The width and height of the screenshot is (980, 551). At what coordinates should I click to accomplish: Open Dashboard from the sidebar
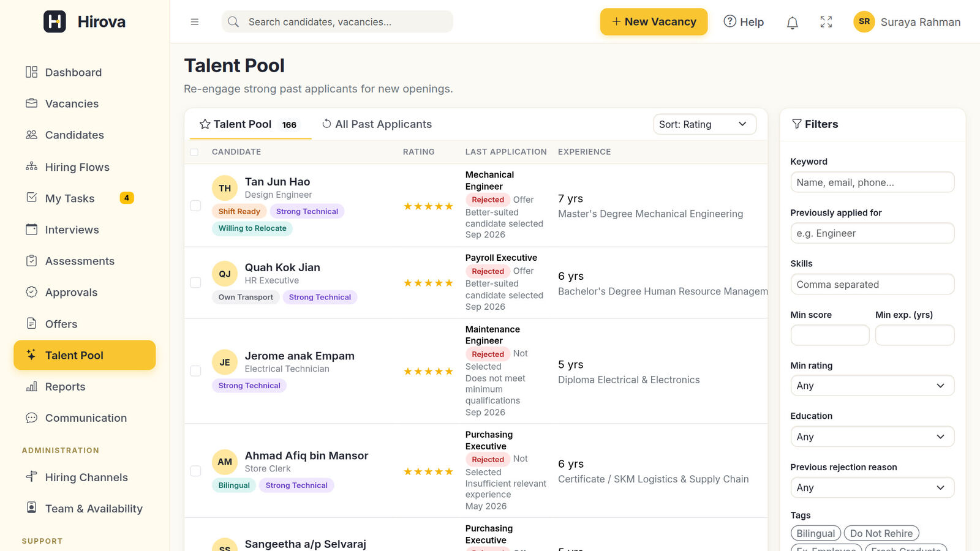point(85,72)
